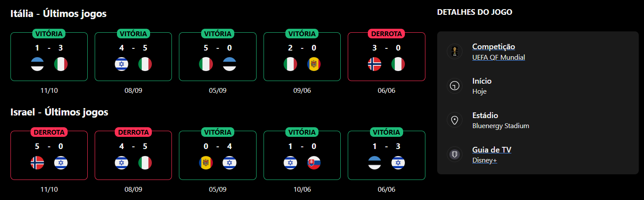Click the Guia de TV shield icon
The image size is (644, 200).
[454, 155]
